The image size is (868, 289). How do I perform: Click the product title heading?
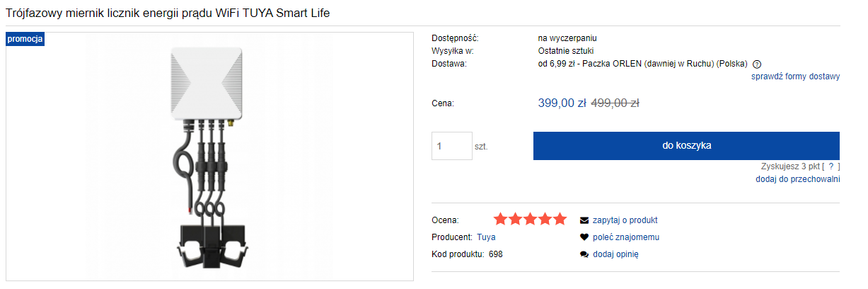tap(168, 13)
